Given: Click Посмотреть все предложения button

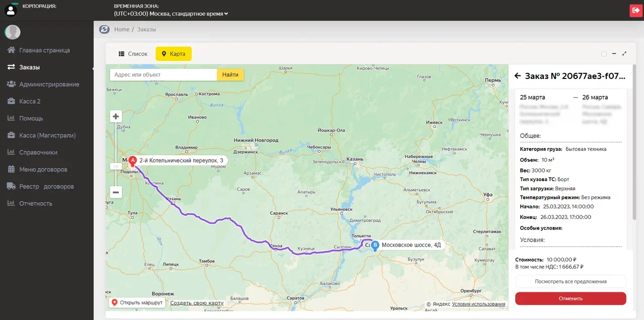Looking at the screenshot, I should tap(571, 281).
